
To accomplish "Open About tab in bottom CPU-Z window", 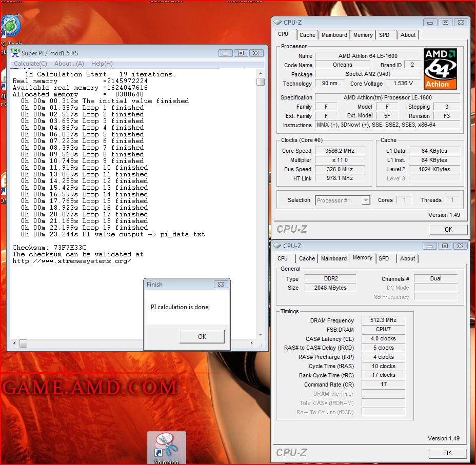I will (407, 258).
